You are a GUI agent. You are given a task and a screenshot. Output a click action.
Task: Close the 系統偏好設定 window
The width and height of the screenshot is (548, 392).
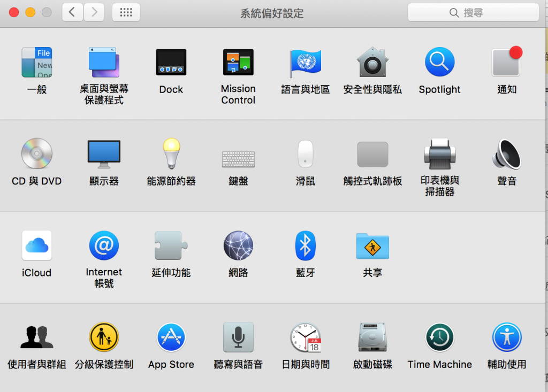click(14, 13)
